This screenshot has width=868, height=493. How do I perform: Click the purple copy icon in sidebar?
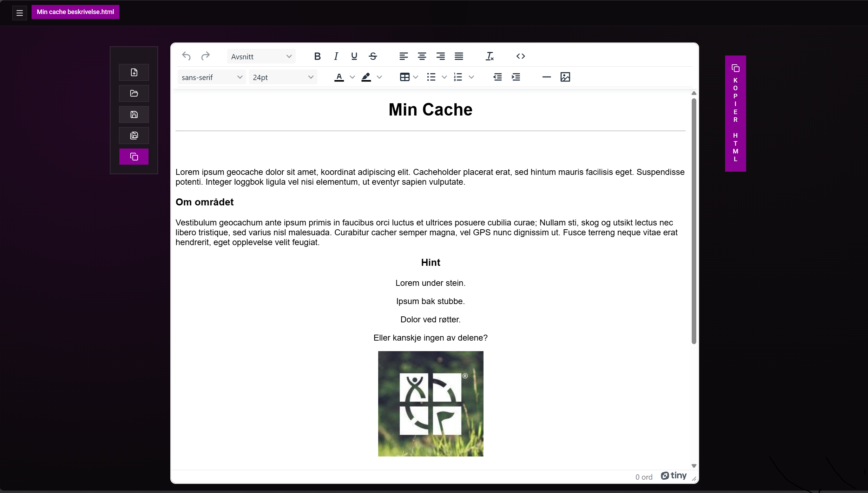134,157
